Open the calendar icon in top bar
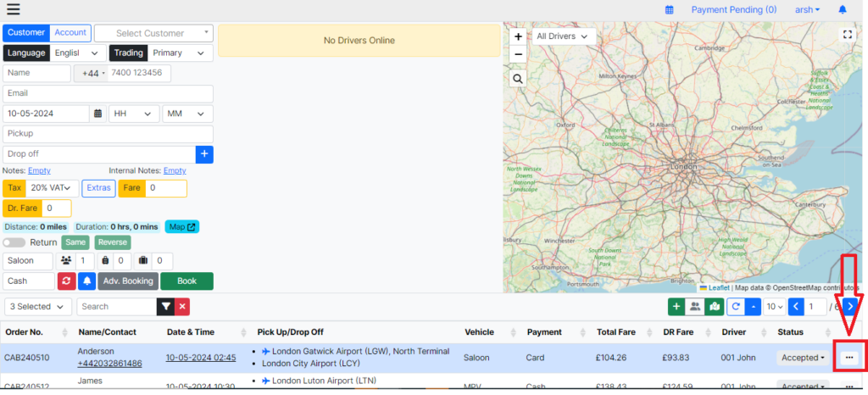This screenshot has width=868, height=395. [x=670, y=10]
